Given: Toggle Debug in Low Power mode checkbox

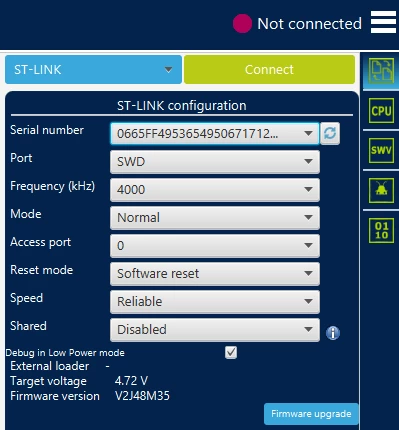Looking at the screenshot, I should 231,352.
